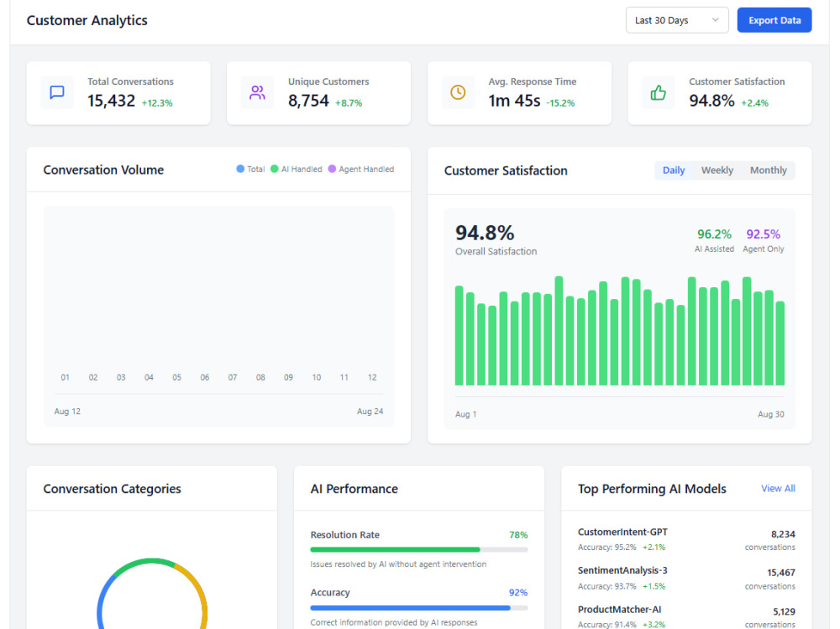
Task: Click the 92.5% Agent Only figure
Action: pyautogui.click(x=764, y=234)
